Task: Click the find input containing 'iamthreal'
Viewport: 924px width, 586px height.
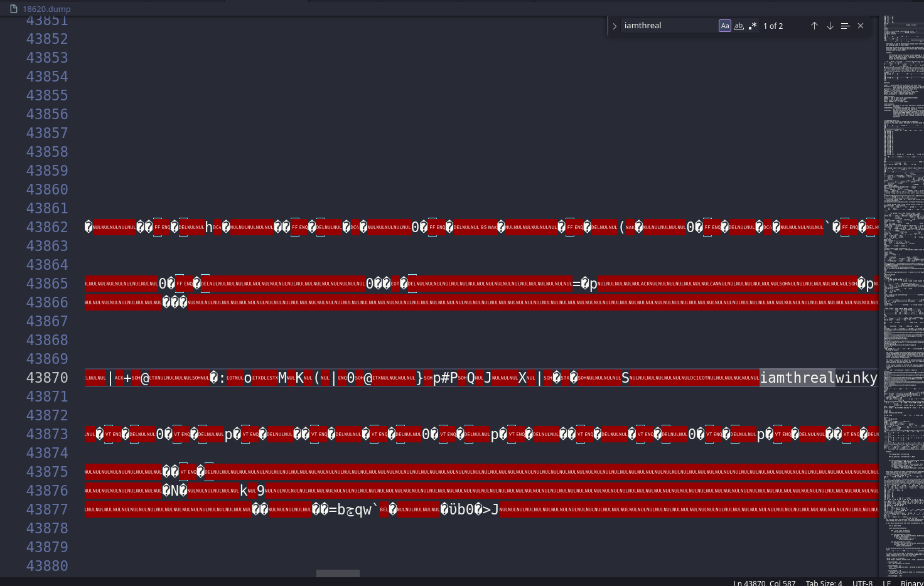Action: pos(669,26)
